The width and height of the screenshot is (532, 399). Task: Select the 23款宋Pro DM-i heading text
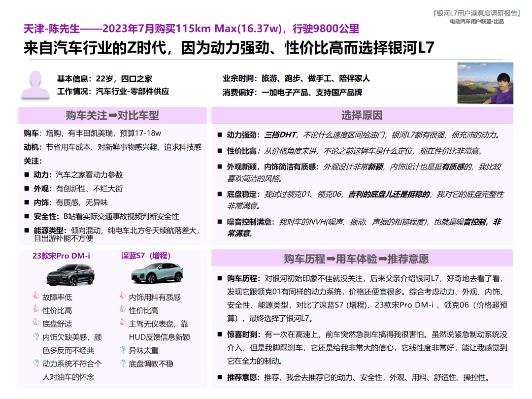(62, 256)
